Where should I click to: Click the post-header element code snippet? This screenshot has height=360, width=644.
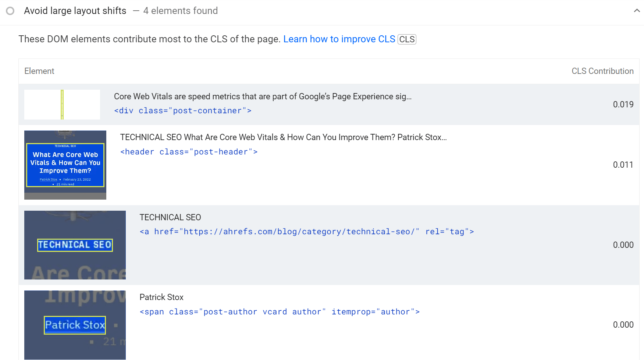(189, 152)
